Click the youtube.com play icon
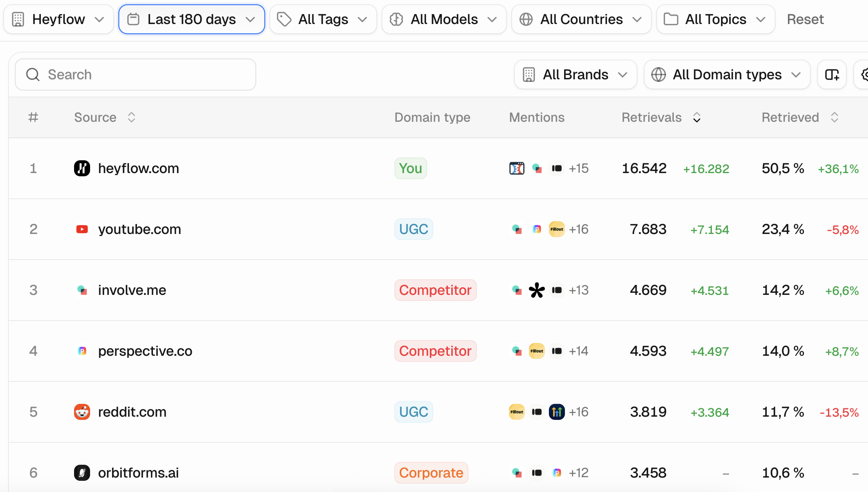This screenshot has height=492, width=868. point(82,229)
